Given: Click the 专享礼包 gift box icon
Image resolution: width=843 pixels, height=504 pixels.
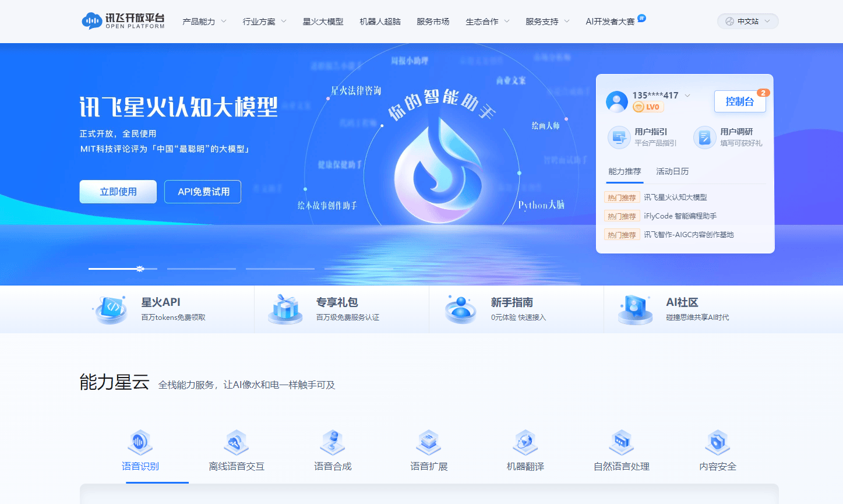Looking at the screenshot, I should [285, 309].
